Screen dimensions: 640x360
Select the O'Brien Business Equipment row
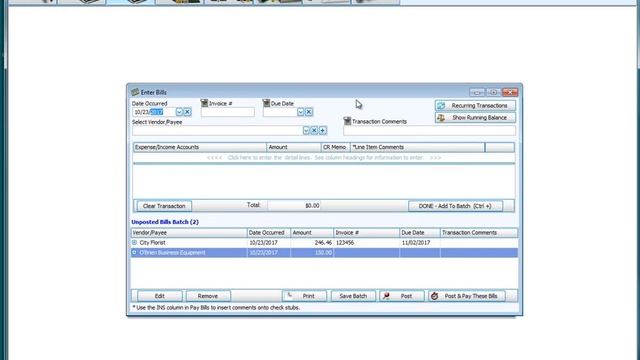point(324,253)
